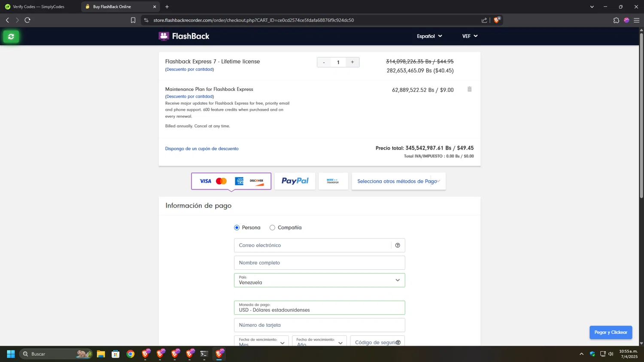Click Flashback Express Descuento por cantidad link
The width and height of the screenshot is (644, 362).
point(189,69)
